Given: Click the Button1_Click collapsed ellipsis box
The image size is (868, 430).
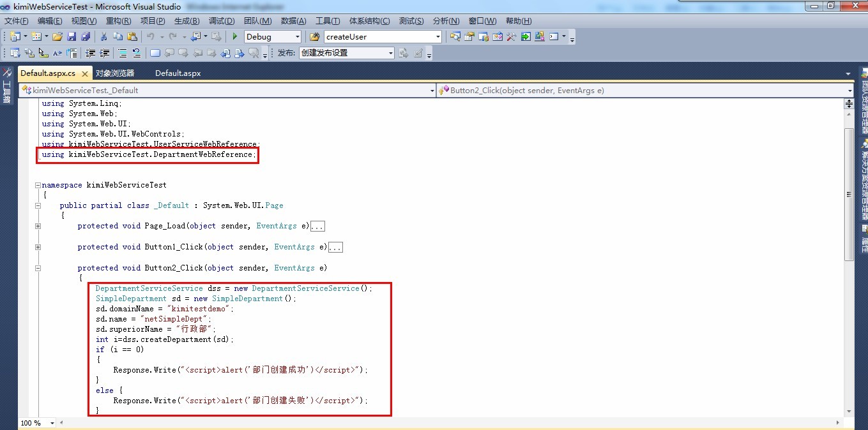Looking at the screenshot, I should (336, 247).
